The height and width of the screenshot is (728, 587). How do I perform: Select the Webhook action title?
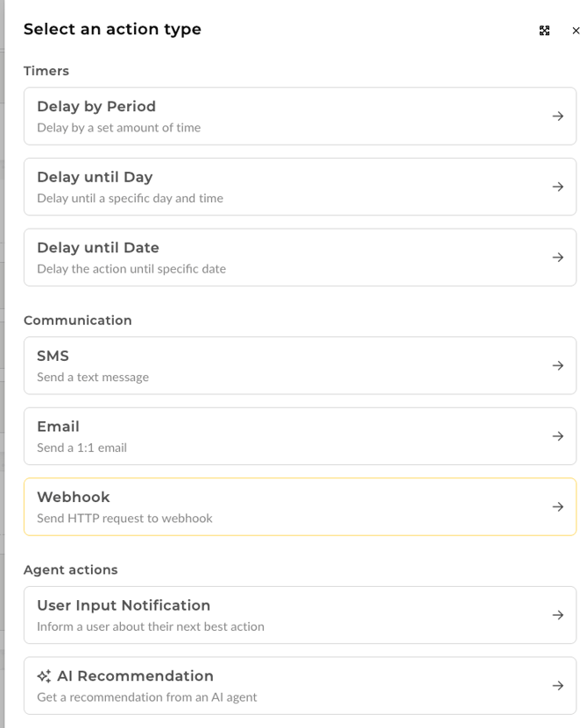(x=74, y=498)
